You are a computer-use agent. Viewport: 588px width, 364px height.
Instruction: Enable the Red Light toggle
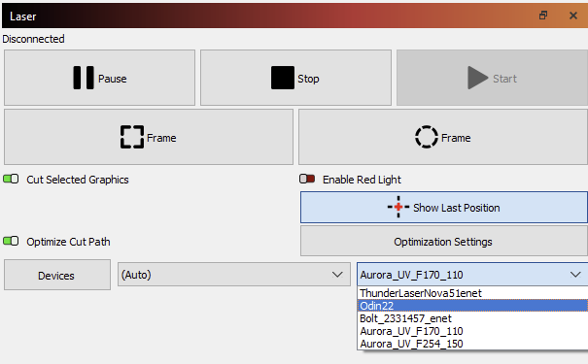(x=307, y=179)
